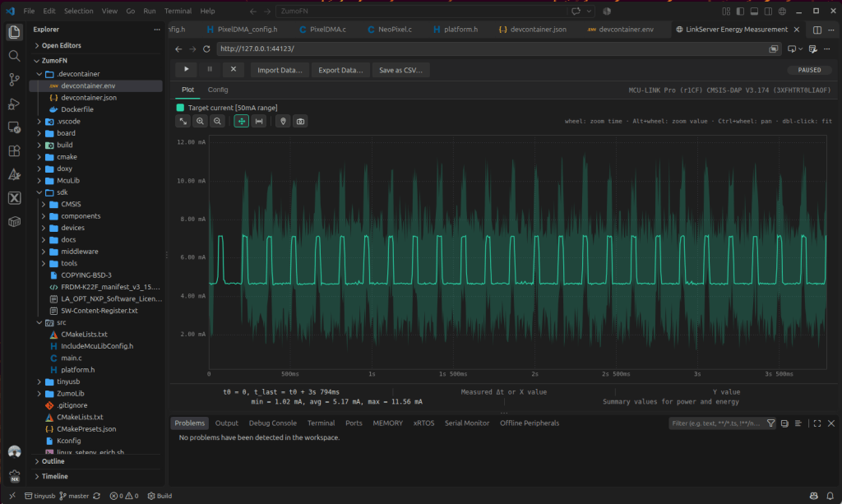Open the browser devtools dropdown arrow
The image size is (842, 504).
pyautogui.click(x=801, y=49)
